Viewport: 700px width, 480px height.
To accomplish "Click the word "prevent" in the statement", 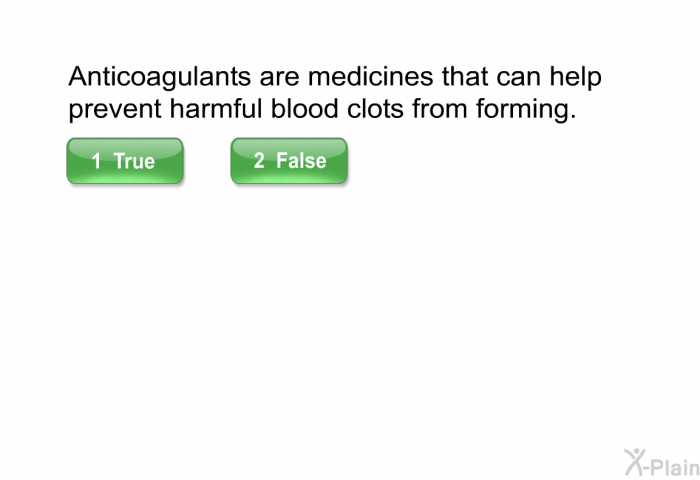I will [x=115, y=110].
